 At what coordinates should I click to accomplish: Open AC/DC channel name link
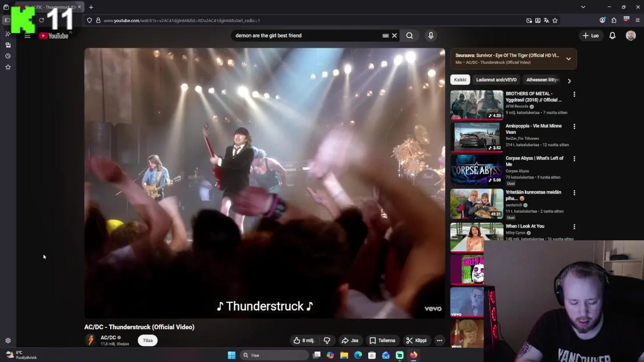click(108, 338)
